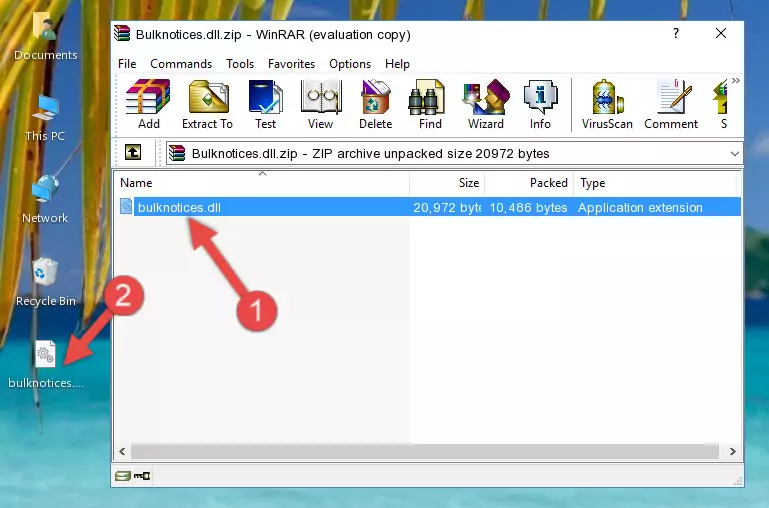Viewport: 769px width, 508px height.
Task: Go up one folder level
Action: pyautogui.click(x=132, y=152)
